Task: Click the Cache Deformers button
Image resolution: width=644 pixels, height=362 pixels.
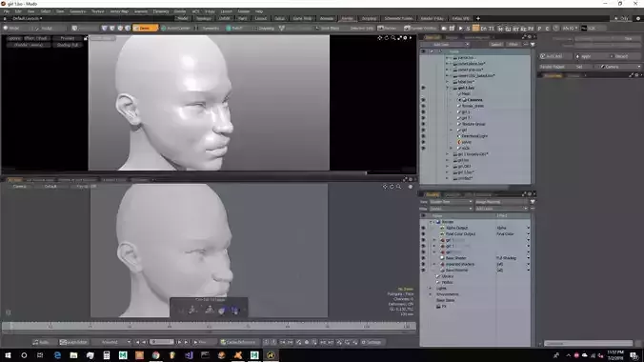Action: click(238, 342)
